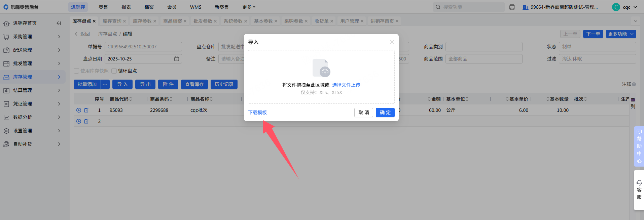Viewport: 644px width, 220px height.
Task: Toggle the 循环盘点 checkbox
Action: coord(114,71)
